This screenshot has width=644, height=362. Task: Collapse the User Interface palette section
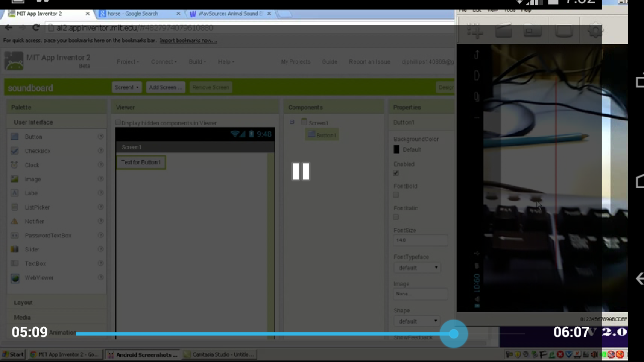pos(33,122)
